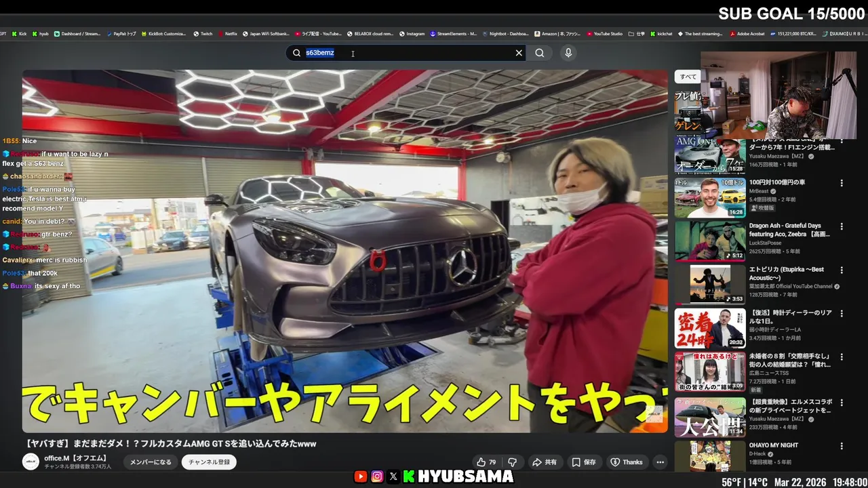Play 密着24時 watch dealer thumbnail
The height and width of the screenshot is (488, 868).
pos(710,329)
